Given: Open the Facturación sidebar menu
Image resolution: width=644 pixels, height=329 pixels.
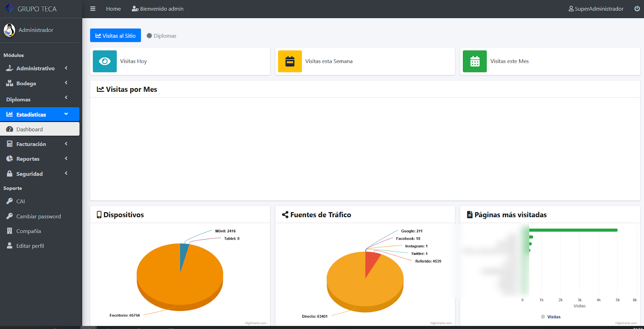Looking at the screenshot, I should (x=40, y=144).
